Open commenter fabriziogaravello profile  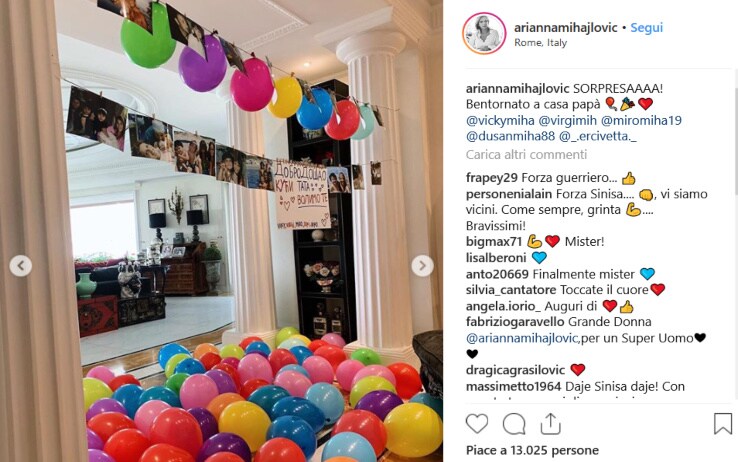coord(515,322)
